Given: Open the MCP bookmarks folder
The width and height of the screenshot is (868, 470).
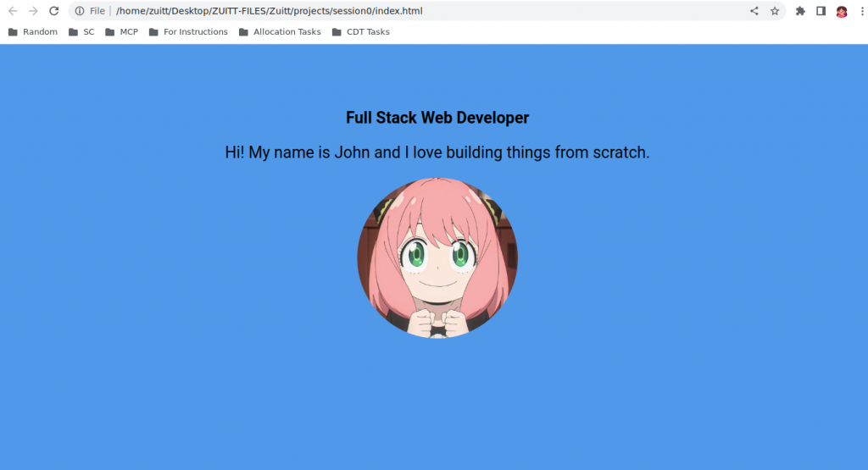Looking at the screenshot, I should coord(122,32).
